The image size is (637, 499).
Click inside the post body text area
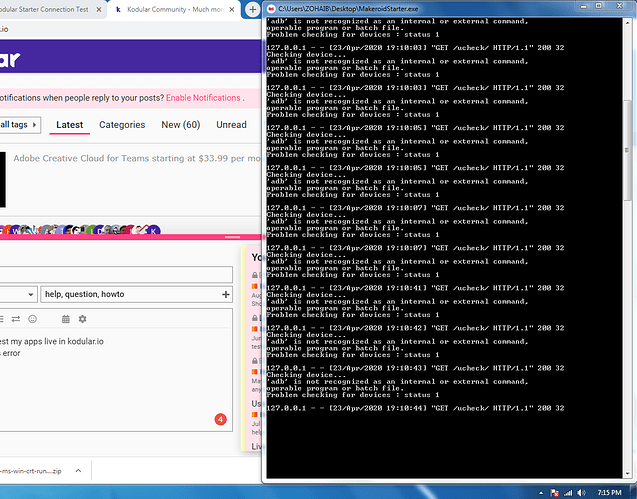click(116, 382)
